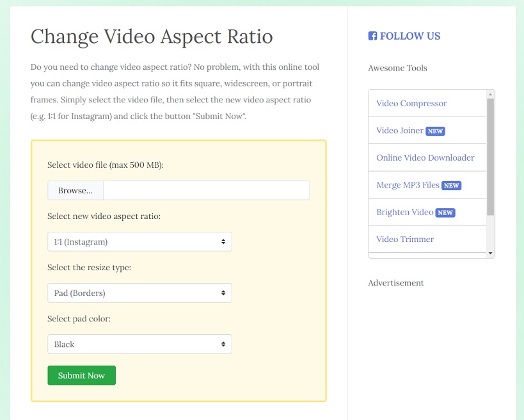Click the tools list scroll up arrow
Screen dimensions: 524x420
(x=490, y=94)
